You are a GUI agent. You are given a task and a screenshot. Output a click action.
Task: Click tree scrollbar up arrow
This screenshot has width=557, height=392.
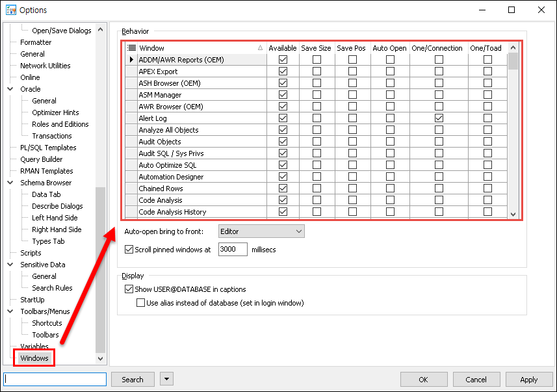point(101,29)
